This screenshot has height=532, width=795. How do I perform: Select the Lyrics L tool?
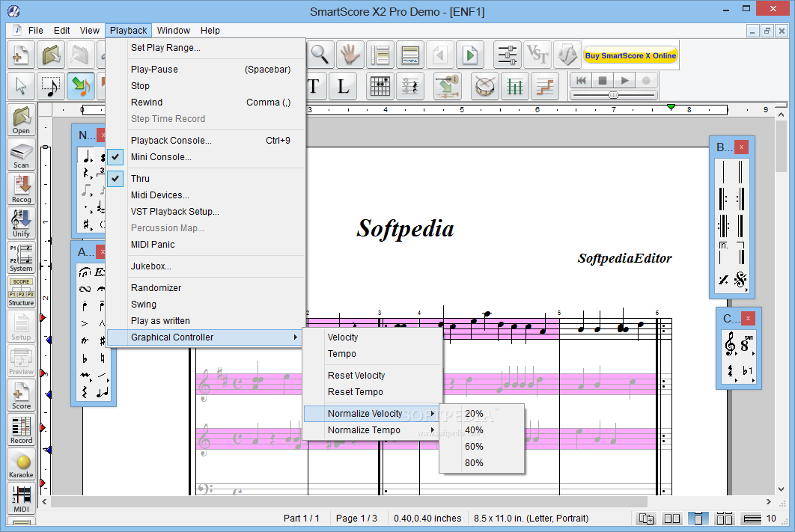pyautogui.click(x=344, y=86)
